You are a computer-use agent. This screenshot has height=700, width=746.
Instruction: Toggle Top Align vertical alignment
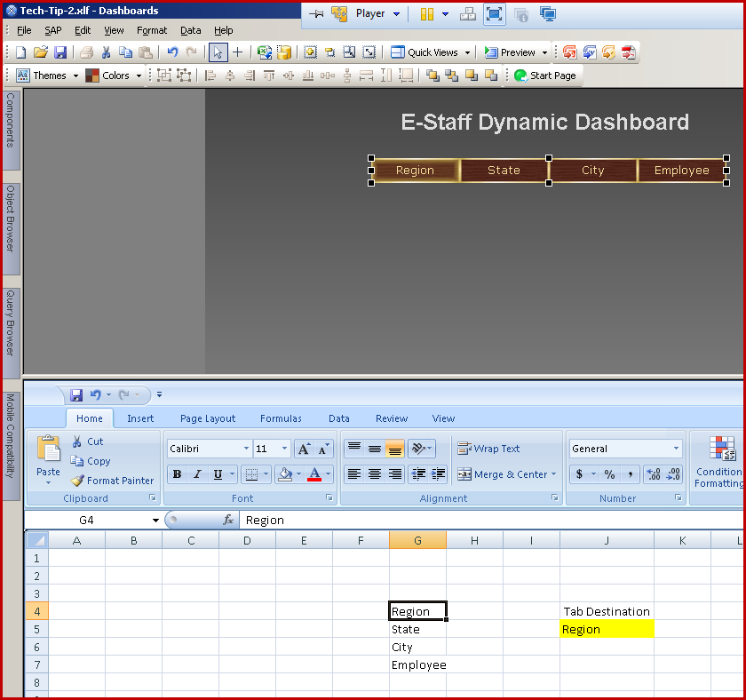click(354, 449)
